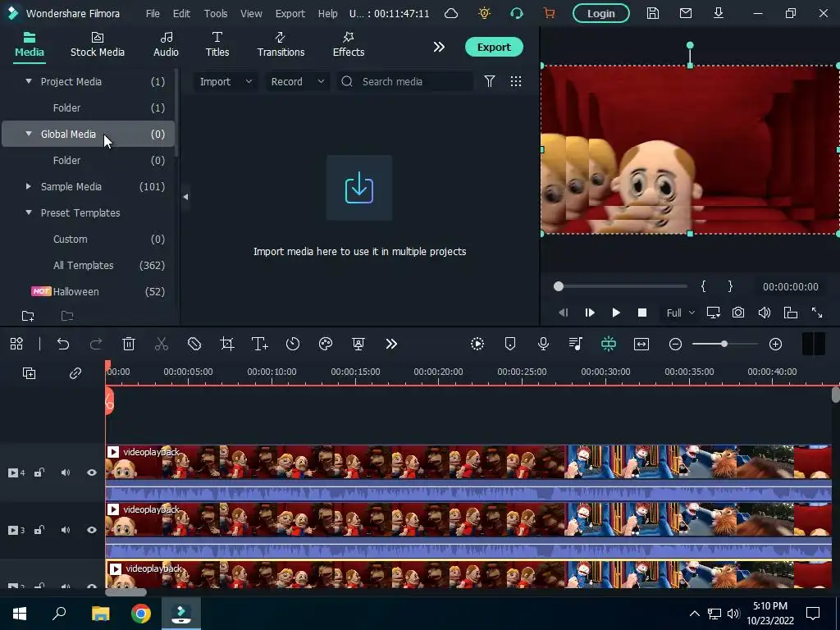Viewport: 840px width, 630px height.
Task: Add a new track with the plus icon
Action: pos(29,373)
